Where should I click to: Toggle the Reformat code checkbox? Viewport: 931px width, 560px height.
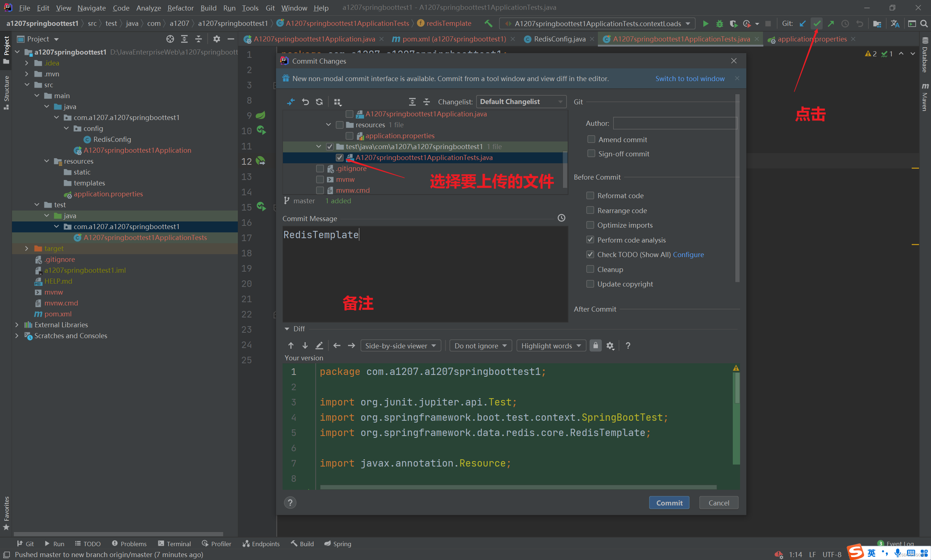point(590,196)
